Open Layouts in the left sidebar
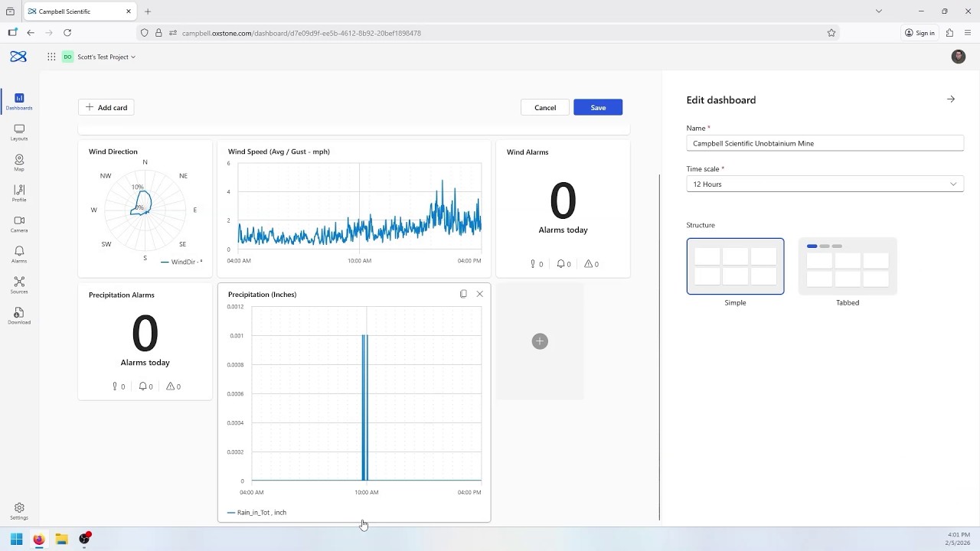Viewport: 980px width, 551px height. coord(19,132)
